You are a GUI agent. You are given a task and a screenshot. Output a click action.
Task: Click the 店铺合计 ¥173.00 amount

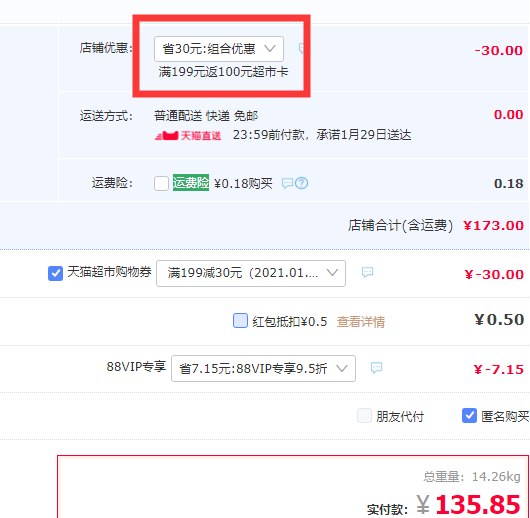point(493,226)
